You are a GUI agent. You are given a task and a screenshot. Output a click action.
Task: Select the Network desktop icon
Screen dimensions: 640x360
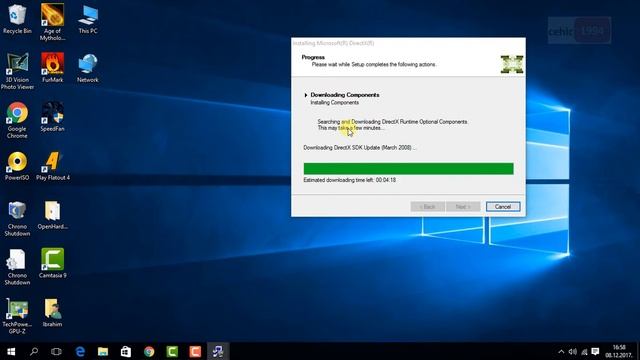point(88,68)
